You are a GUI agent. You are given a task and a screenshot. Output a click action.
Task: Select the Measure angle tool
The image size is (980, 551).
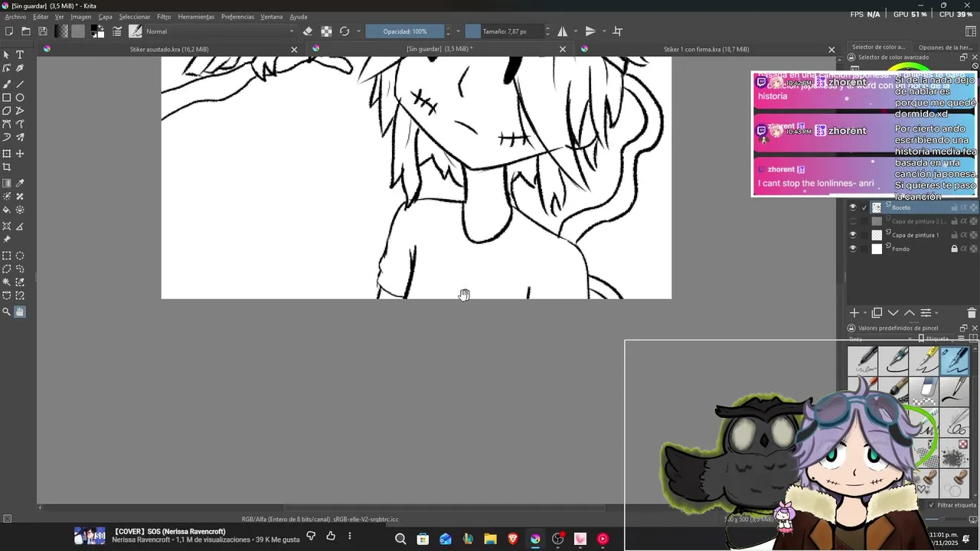point(20,227)
